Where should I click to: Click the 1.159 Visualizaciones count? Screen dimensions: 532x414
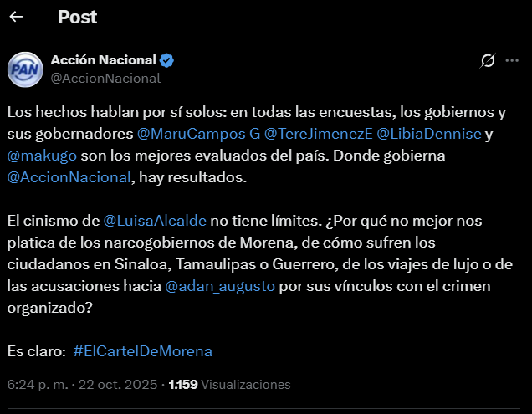pyautogui.click(x=229, y=385)
